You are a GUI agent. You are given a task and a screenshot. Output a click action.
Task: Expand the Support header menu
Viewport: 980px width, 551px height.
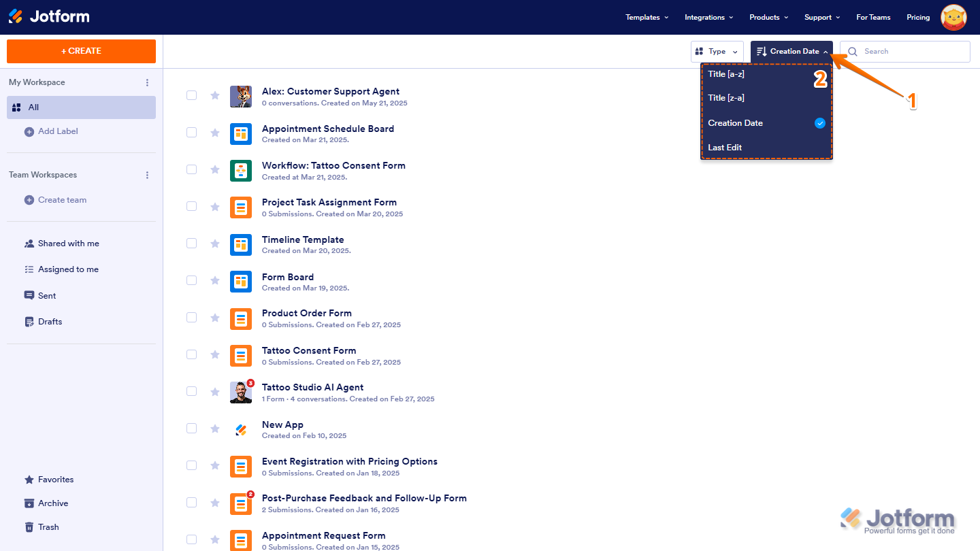pyautogui.click(x=822, y=17)
